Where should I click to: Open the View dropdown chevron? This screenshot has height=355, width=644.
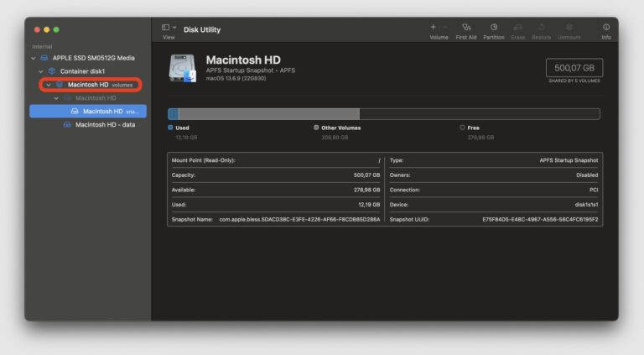pyautogui.click(x=174, y=27)
